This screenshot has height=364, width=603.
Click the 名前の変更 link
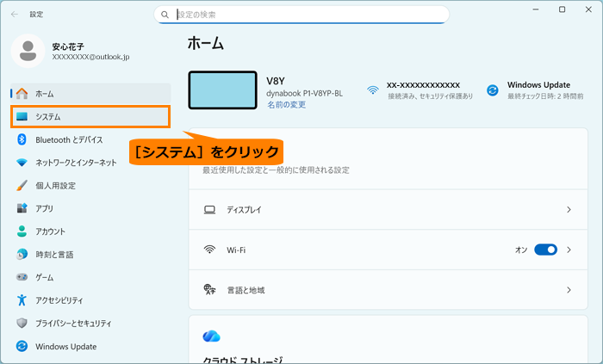(x=287, y=104)
